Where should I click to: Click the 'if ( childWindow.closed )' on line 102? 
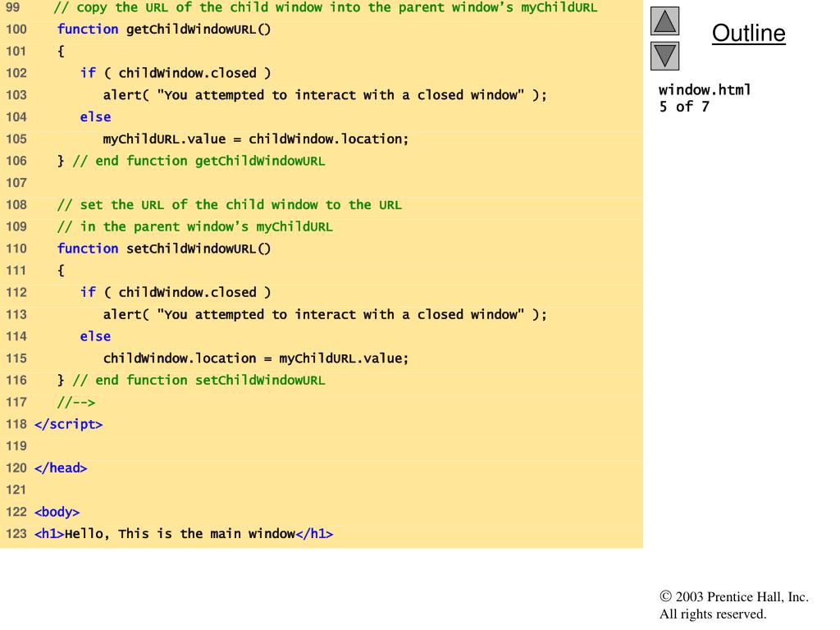(176, 73)
